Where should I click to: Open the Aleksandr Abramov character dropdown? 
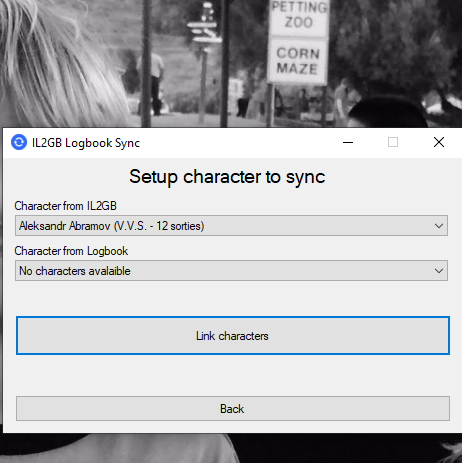[231, 226]
